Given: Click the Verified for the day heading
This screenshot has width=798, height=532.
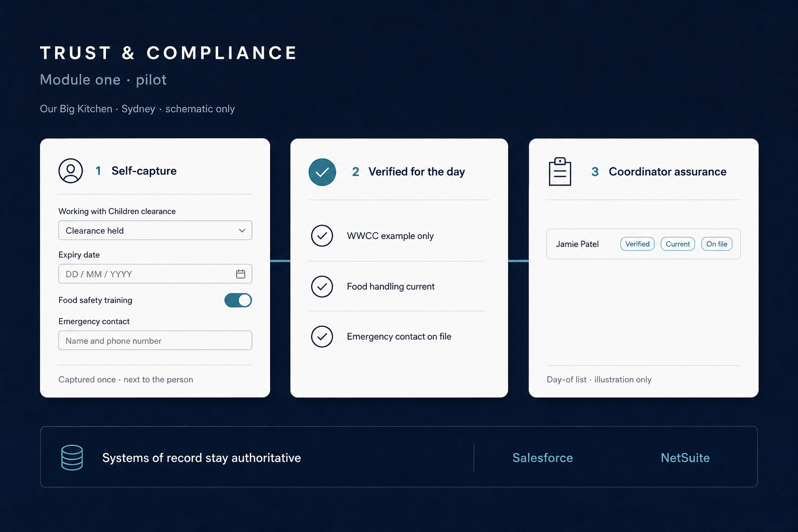Looking at the screenshot, I should pyautogui.click(x=417, y=172).
